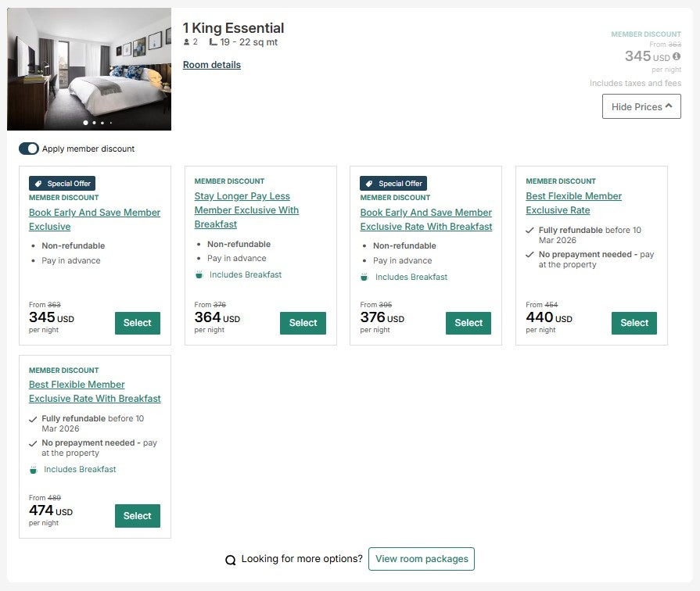Click the second carousel dot on room photo
Image resolution: width=700 pixels, height=591 pixels.
point(94,123)
